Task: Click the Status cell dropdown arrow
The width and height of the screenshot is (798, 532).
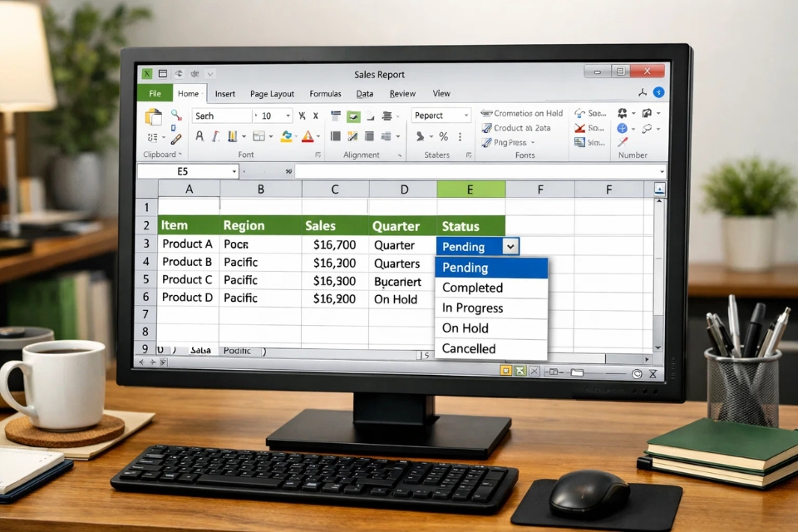Action: (510, 246)
